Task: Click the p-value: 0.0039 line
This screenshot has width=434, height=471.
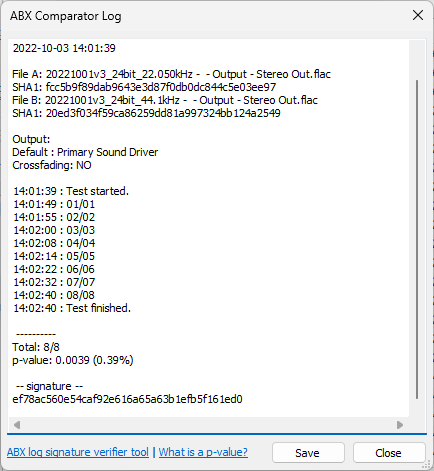Action: click(x=73, y=360)
